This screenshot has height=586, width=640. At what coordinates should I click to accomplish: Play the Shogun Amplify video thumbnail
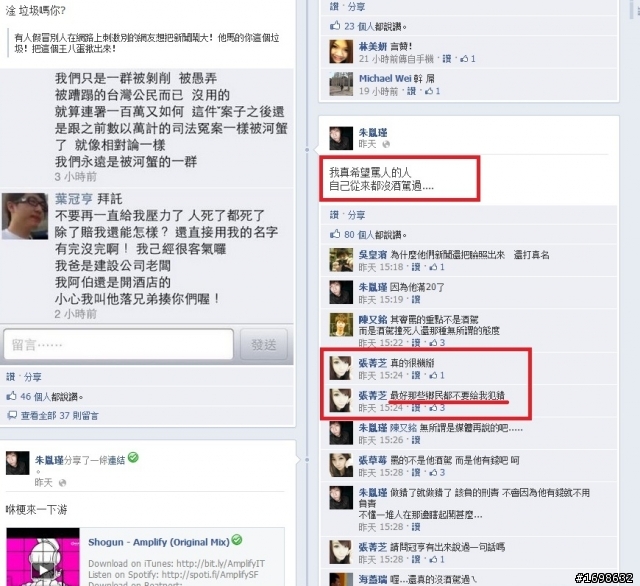pos(43,569)
